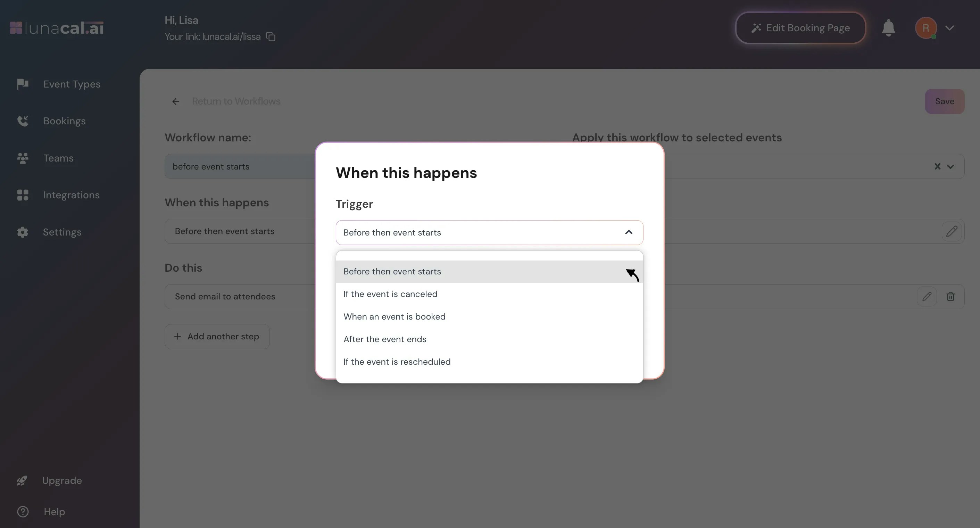
Task: Click the Teams people icon
Action: coord(23,158)
